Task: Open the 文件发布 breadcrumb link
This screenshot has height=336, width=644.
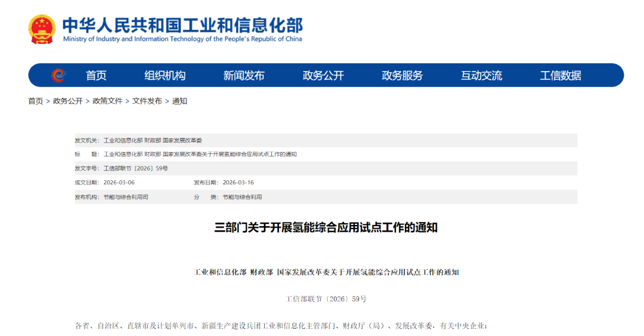Action: tap(147, 101)
